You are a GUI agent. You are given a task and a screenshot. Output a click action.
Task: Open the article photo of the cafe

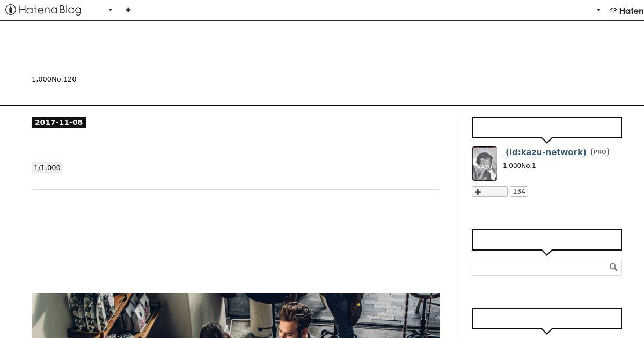coord(236,315)
